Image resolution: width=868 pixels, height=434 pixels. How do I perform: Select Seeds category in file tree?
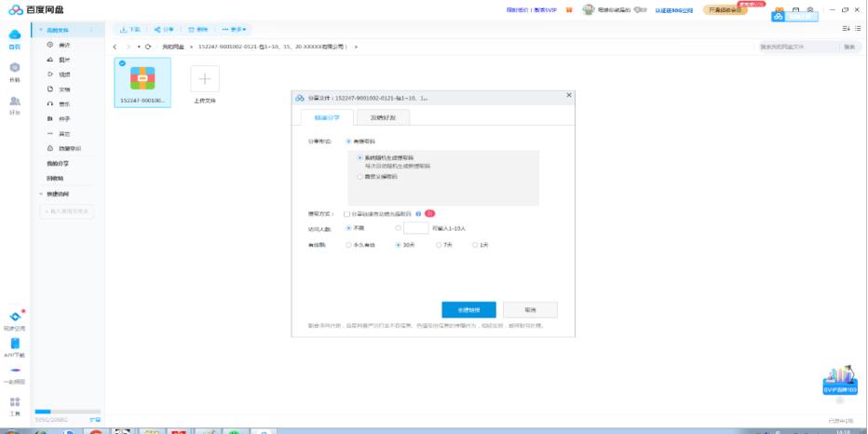[x=60, y=119]
